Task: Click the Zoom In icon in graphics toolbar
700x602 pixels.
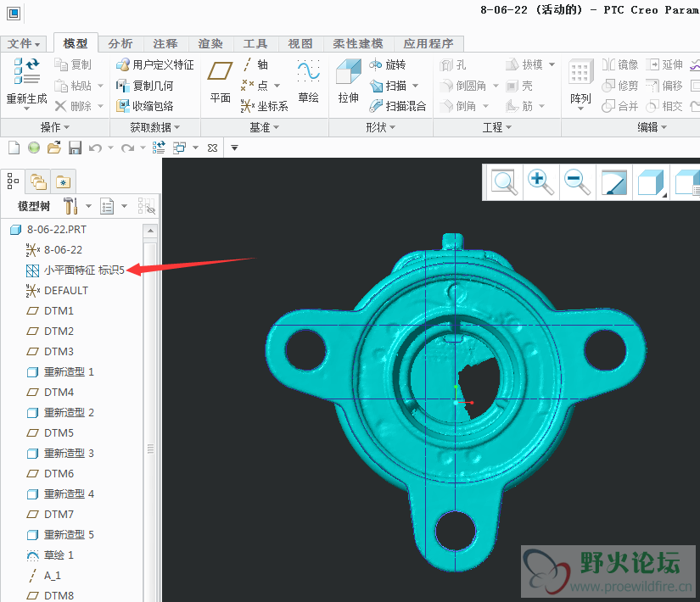Action: [x=540, y=182]
